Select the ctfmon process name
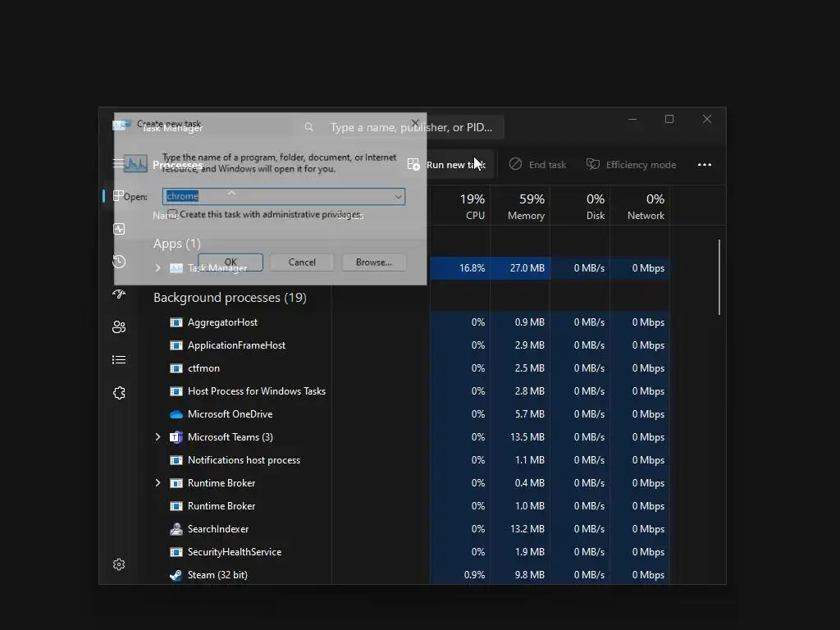This screenshot has height=630, width=840. point(203,368)
